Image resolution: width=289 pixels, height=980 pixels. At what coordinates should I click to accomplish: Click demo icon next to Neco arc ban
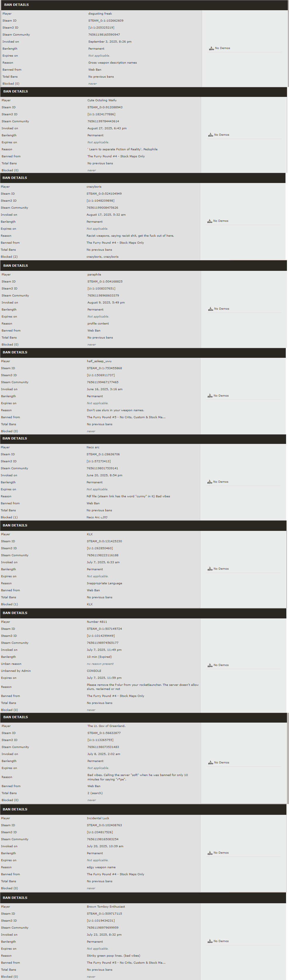tap(210, 482)
